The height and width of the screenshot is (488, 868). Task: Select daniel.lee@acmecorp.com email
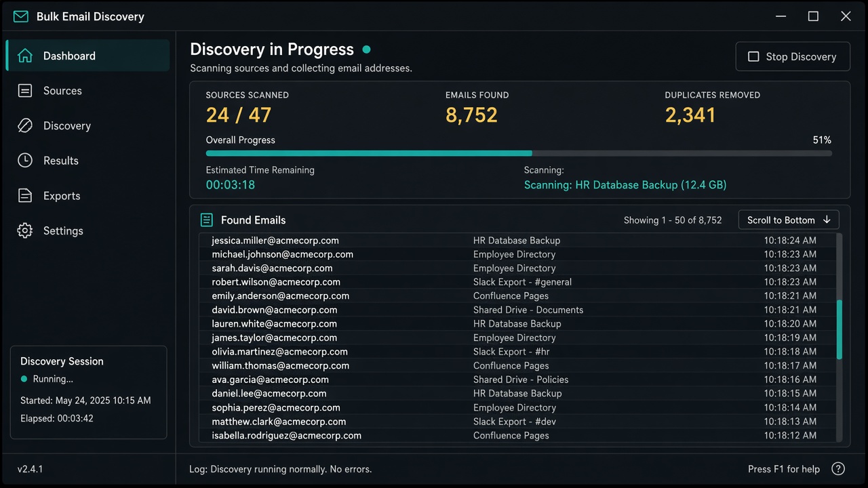click(x=269, y=394)
